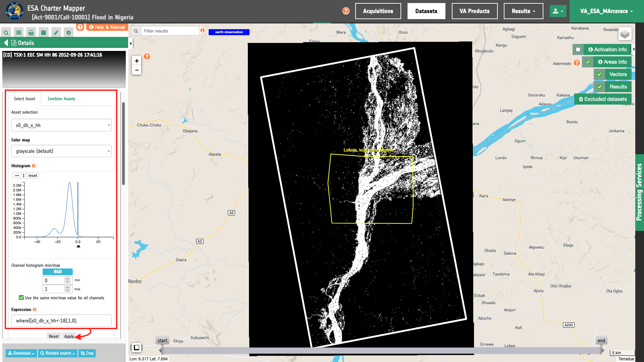
Task: Click the Apply button
Action: click(x=69, y=336)
